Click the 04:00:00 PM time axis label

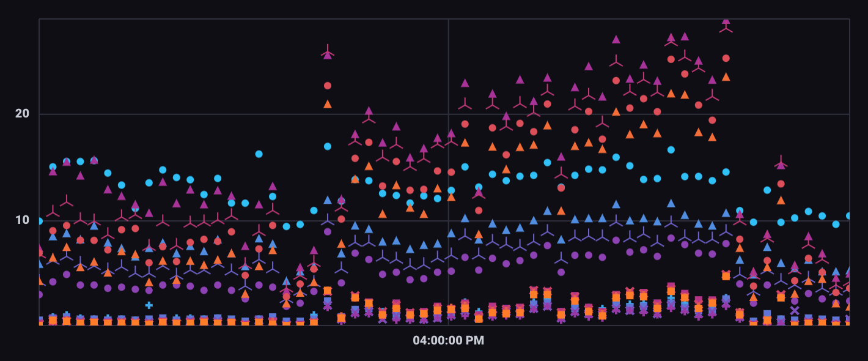(x=448, y=340)
